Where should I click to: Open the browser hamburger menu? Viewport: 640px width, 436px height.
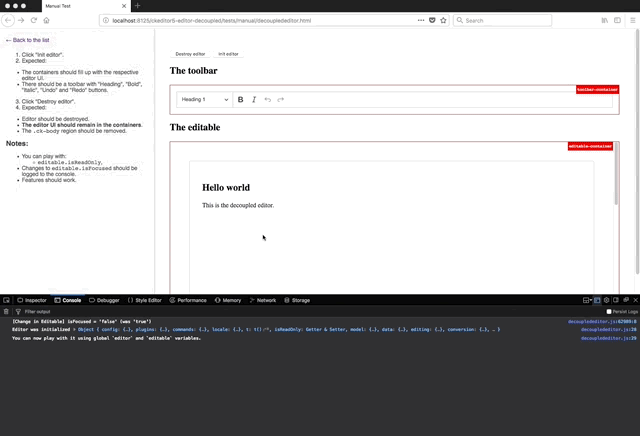(x=633, y=20)
